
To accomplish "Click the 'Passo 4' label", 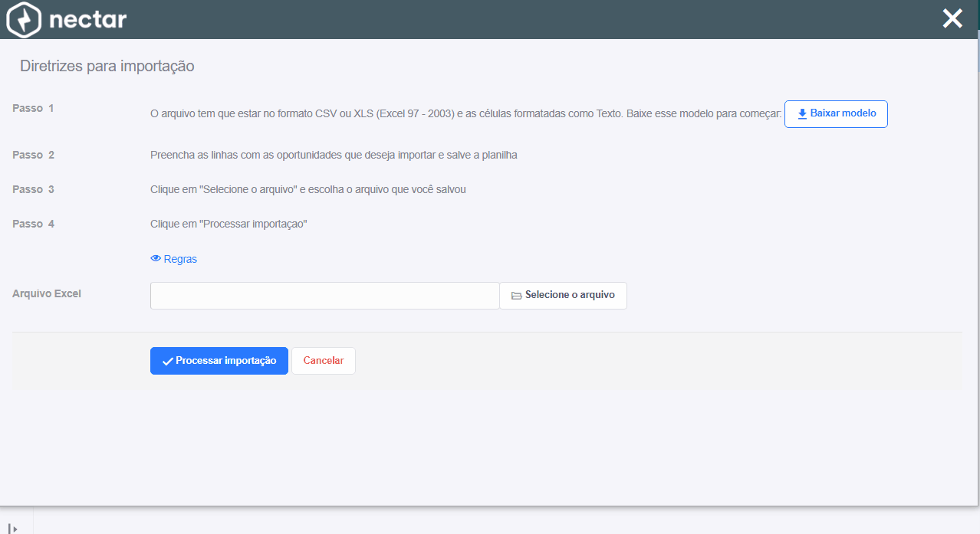I will (33, 224).
